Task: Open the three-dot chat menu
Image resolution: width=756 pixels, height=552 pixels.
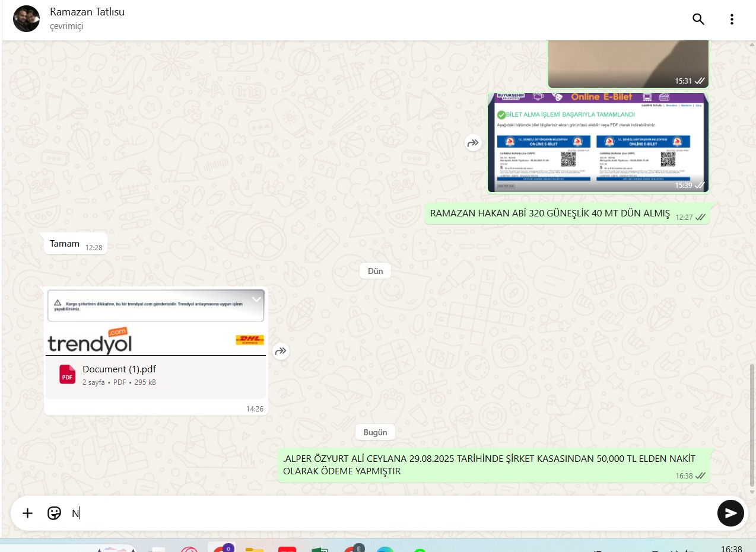Action: pyautogui.click(x=732, y=19)
